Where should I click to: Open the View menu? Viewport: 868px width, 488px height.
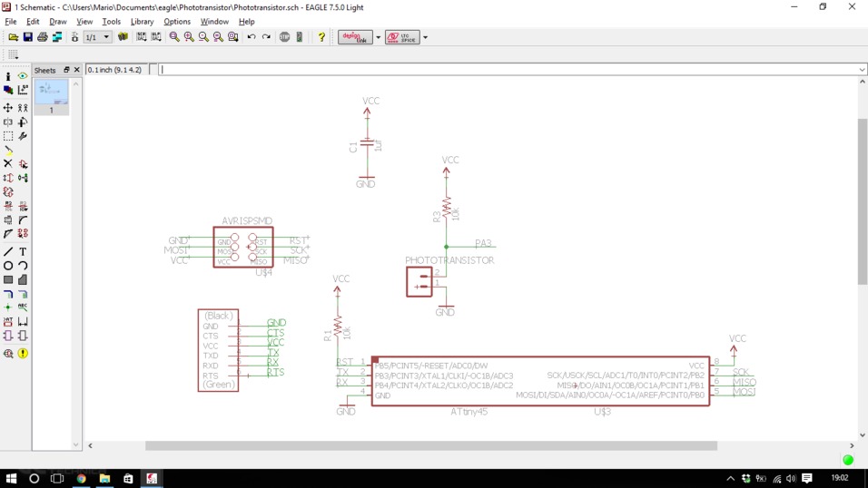84,22
